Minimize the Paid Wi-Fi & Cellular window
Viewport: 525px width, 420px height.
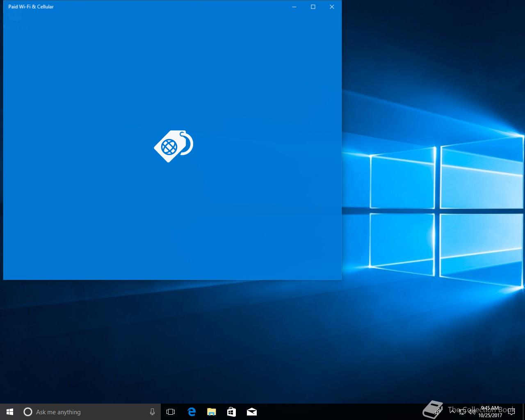click(294, 7)
